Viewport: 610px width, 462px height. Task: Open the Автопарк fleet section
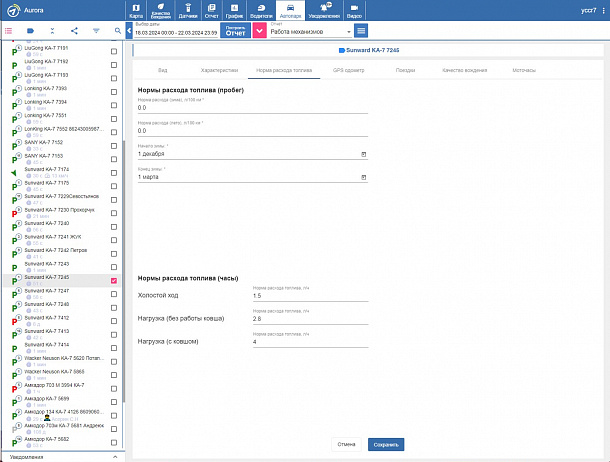(290, 10)
